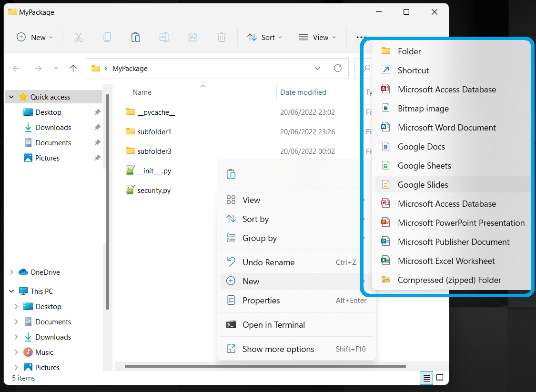Expand the OneDrive section in the sidebar

pos(10,272)
